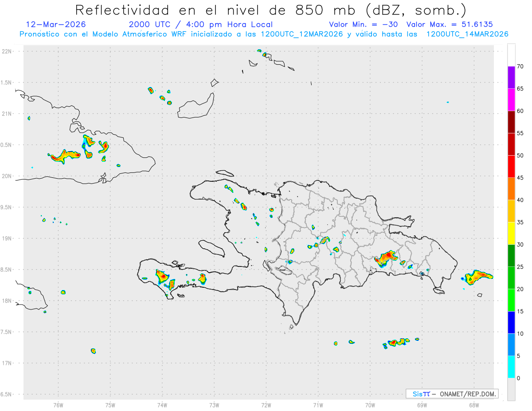532x411 pixels.
Task: Click the '71W' longitude label
Action: pyautogui.click(x=318, y=405)
